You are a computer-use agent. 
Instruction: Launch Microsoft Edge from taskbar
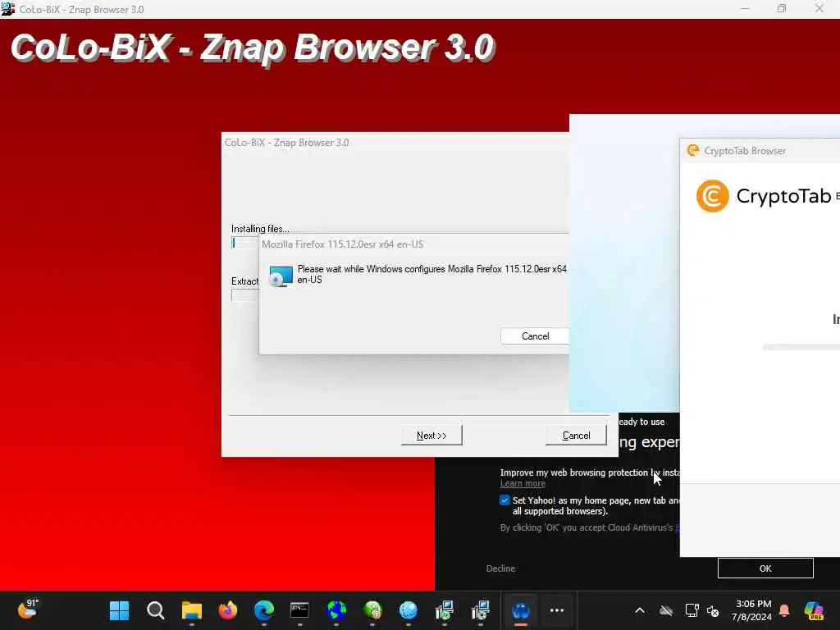[263, 610]
